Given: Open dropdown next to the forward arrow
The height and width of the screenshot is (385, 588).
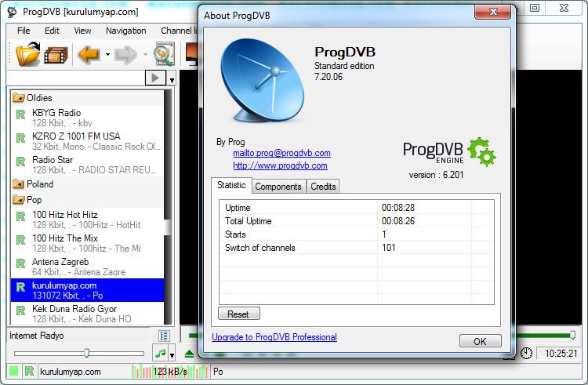Looking at the screenshot, I should [145, 55].
